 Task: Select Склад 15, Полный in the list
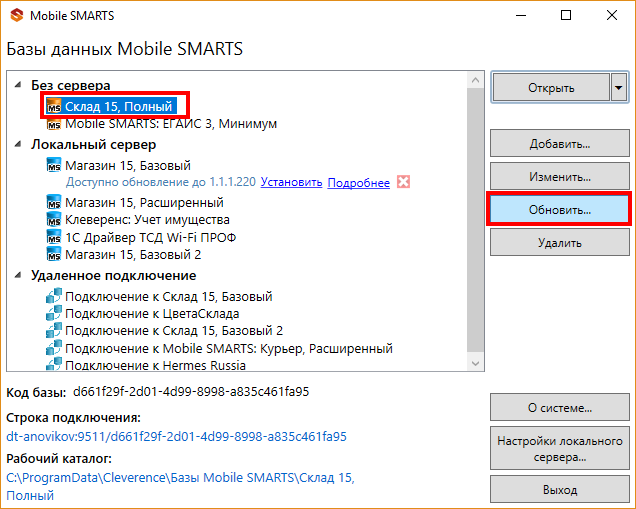pos(118,106)
